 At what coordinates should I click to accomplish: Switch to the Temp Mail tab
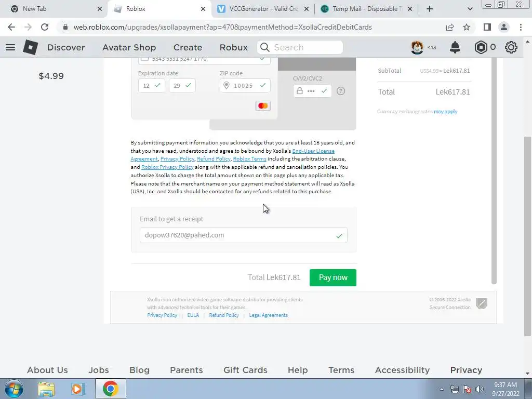click(x=366, y=9)
